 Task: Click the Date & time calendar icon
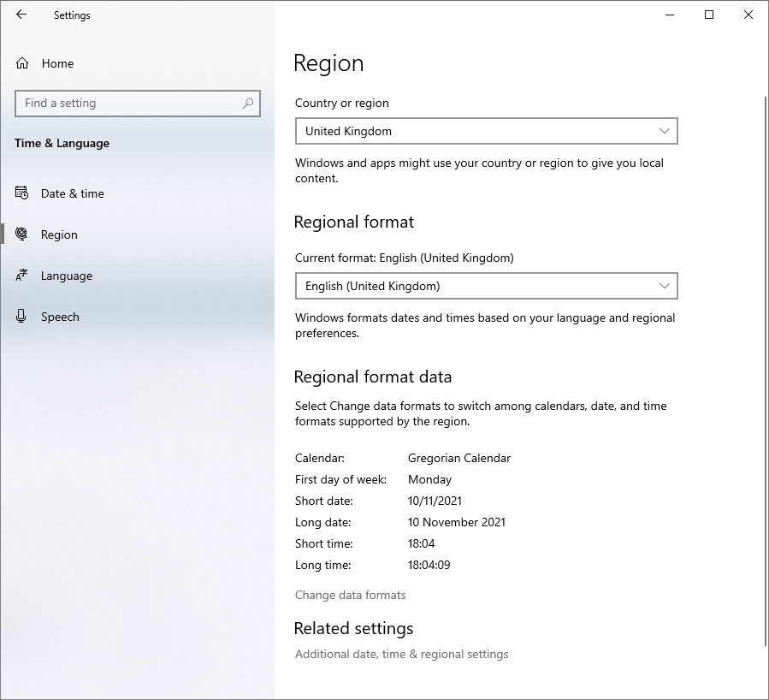[x=22, y=193]
